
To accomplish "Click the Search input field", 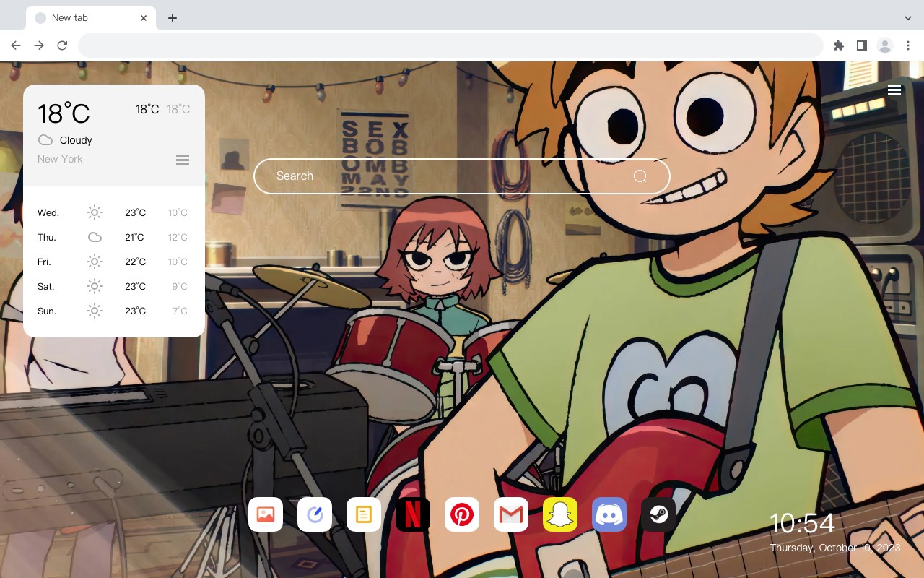I will click(x=462, y=176).
